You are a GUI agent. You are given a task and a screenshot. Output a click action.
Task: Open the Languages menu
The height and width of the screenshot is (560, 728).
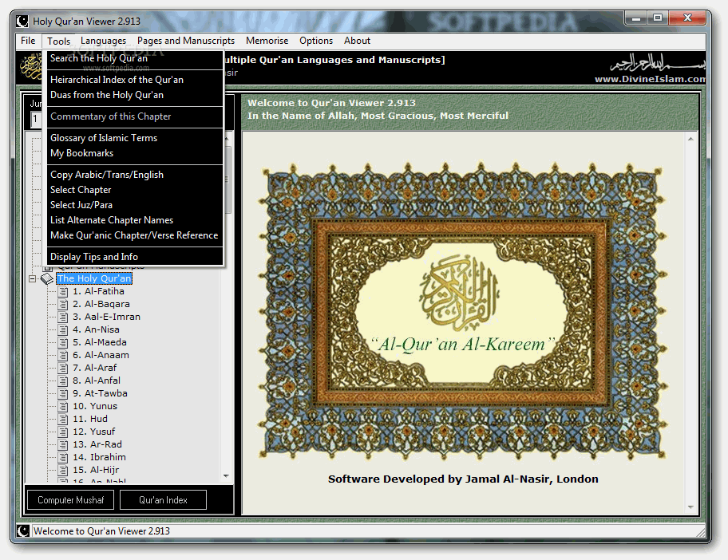[x=103, y=41]
